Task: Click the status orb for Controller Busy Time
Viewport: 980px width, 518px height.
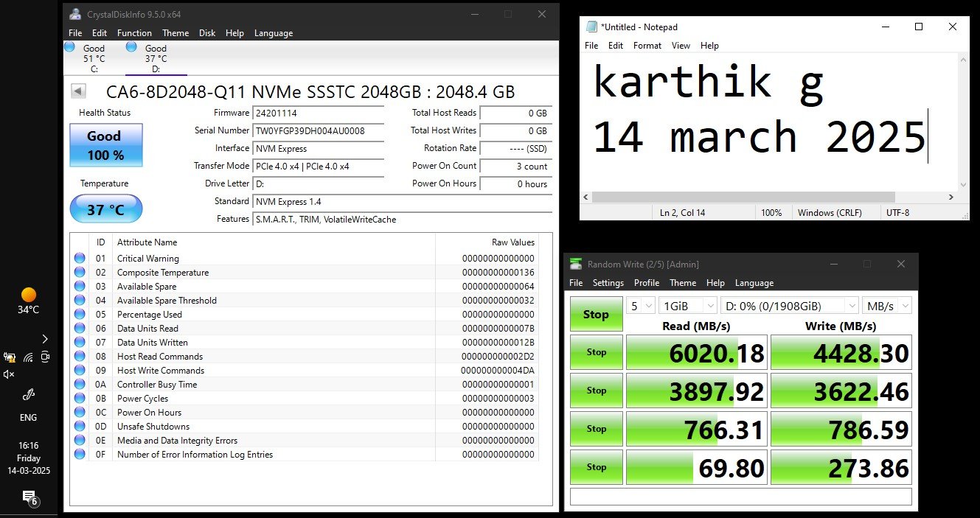Action: [80, 384]
